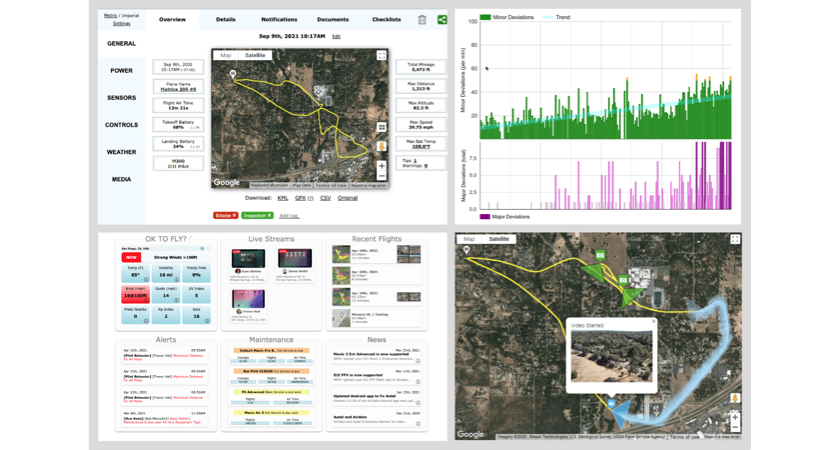Select the Street View pegman in the overview map
The image size is (840, 450).
pos(381,147)
